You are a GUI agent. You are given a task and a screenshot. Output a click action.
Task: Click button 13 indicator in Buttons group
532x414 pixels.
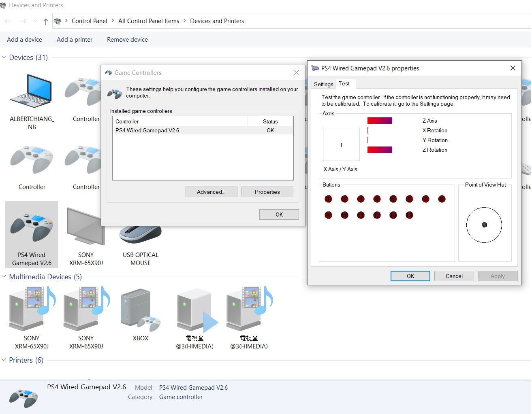click(x=393, y=215)
